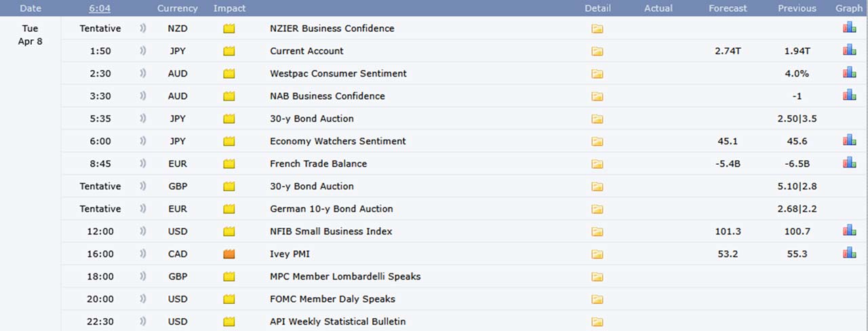Screen dimensions: 868x331
Task: Expand details for German 10-y Bond Auction
Action: click(x=597, y=208)
